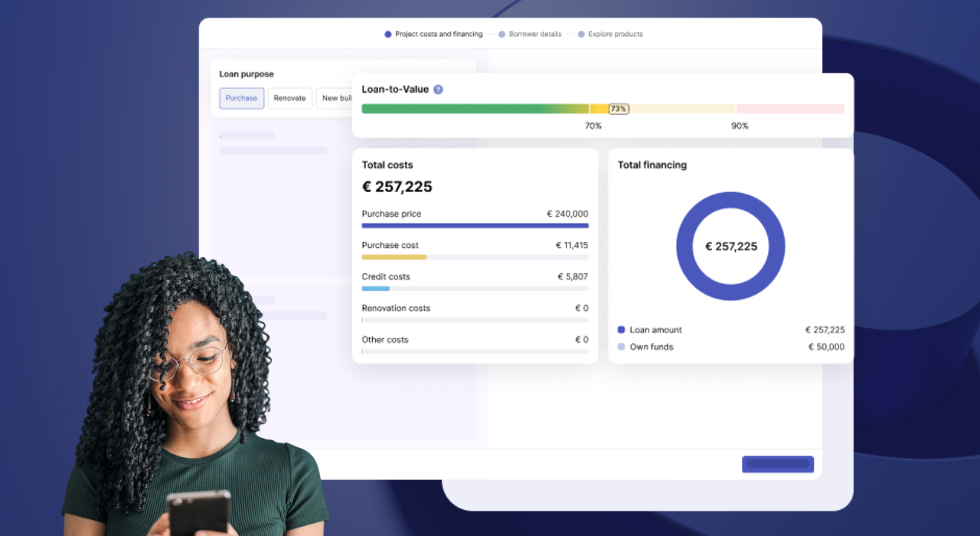Click the Loan amount € 257,225 value
Screen dimensions: 980x536
(x=825, y=330)
